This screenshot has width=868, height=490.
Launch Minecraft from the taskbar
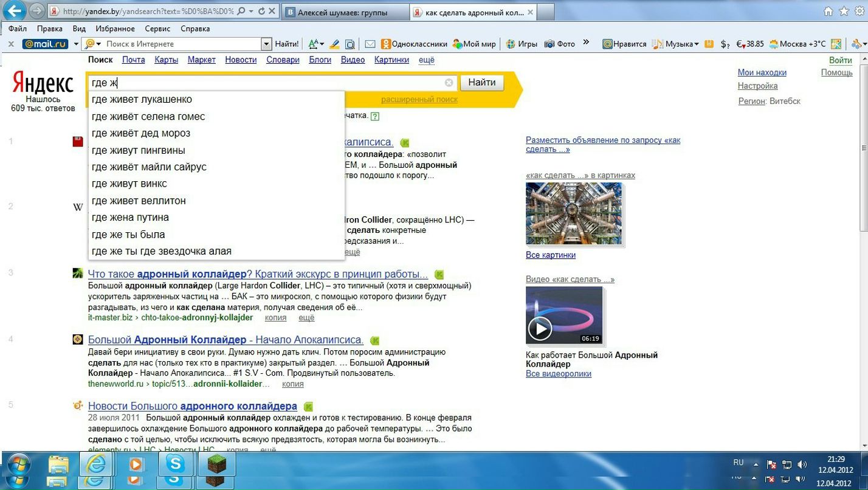coord(216,465)
